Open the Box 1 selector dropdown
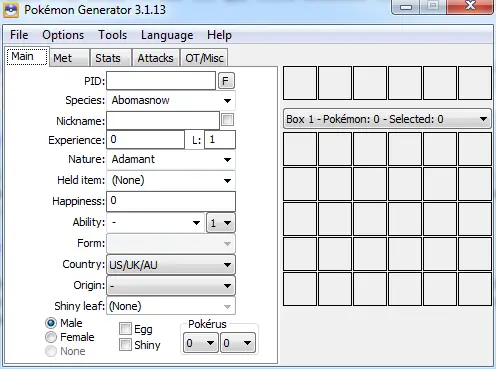Viewport: 496px width, 369px height. tap(387, 119)
